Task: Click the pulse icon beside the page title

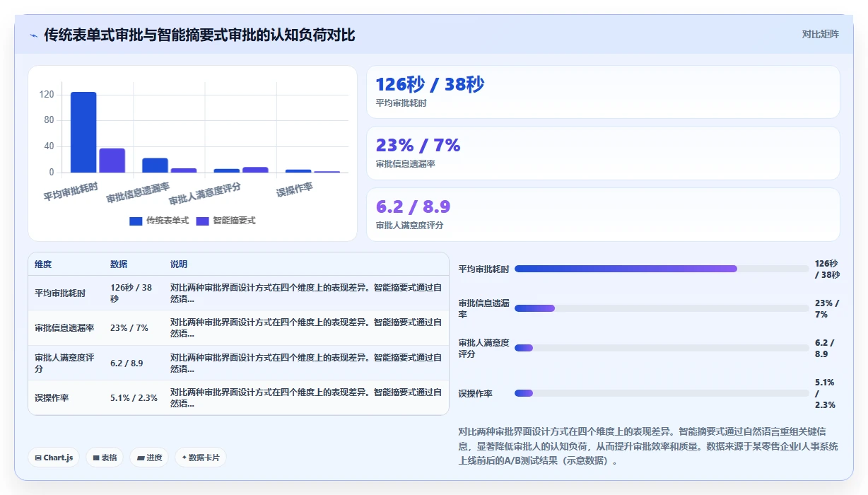Action: tap(33, 35)
